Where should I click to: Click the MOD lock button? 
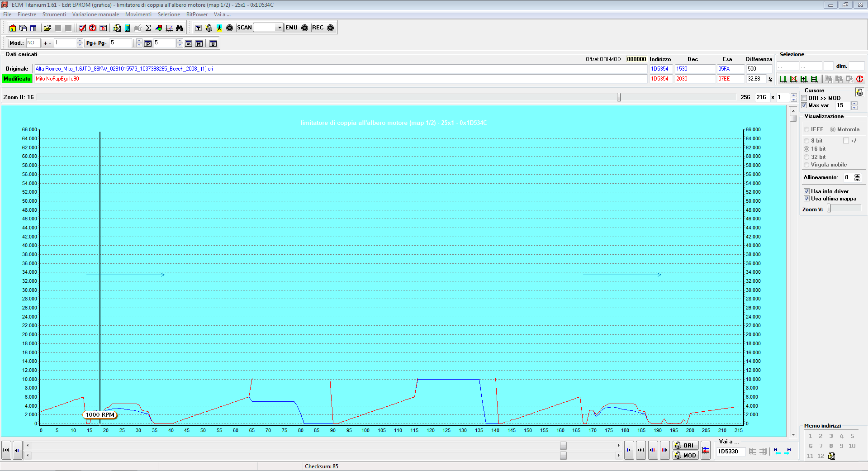pos(685,456)
